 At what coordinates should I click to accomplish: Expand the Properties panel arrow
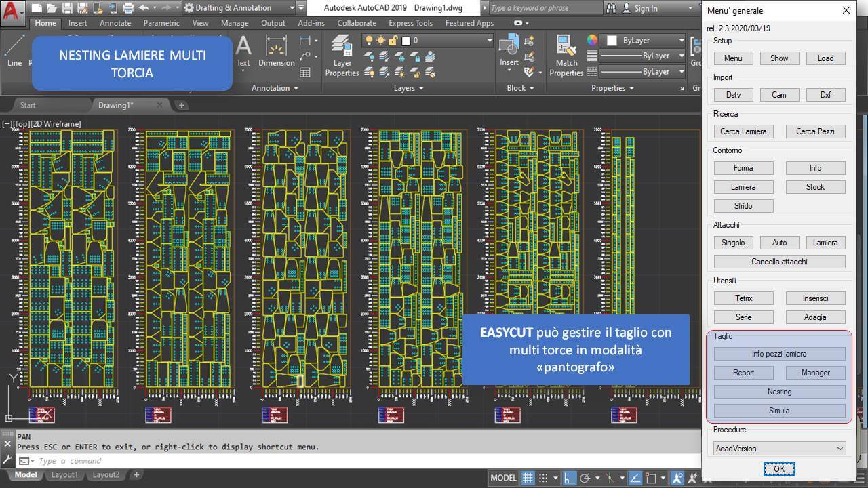[631, 88]
